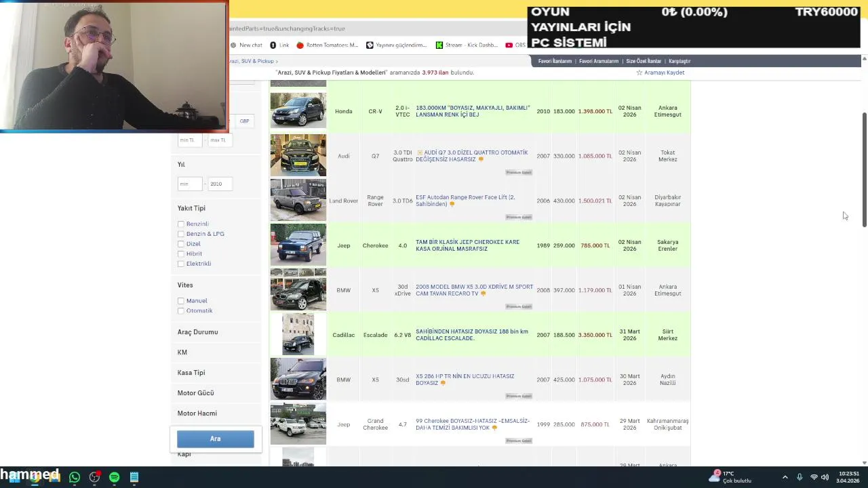Open the Cadillac Escalade listing title
Viewport: 868px width, 488px height.
(x=472, y=335)
